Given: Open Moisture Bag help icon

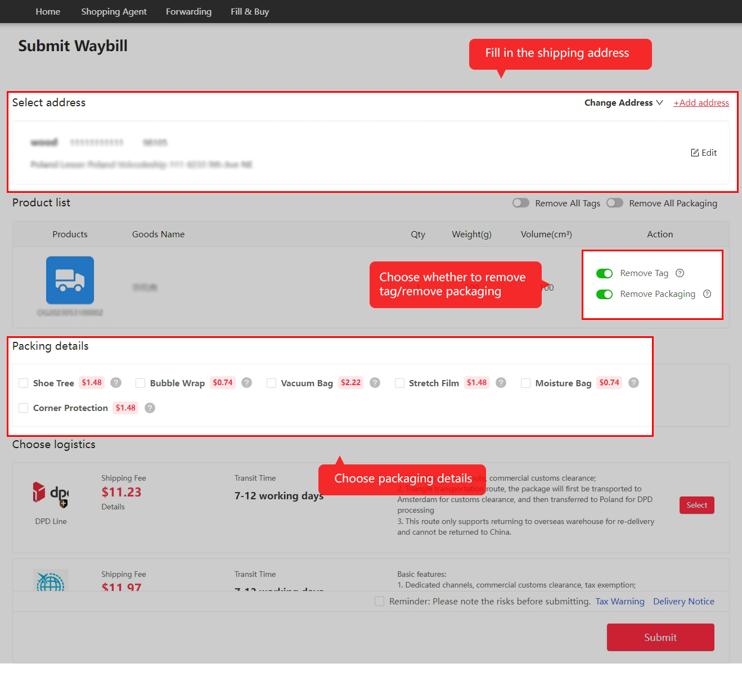Looking at the screenshot, I should [633, 383].
